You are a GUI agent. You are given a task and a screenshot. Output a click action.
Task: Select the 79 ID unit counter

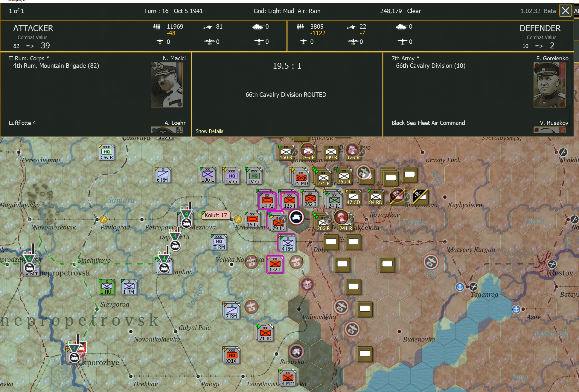278,223
